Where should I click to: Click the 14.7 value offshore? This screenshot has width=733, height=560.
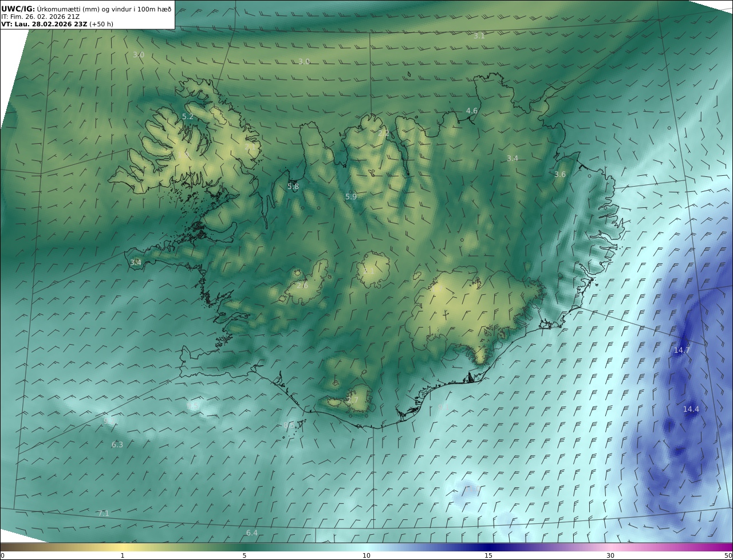pos(681,350)
